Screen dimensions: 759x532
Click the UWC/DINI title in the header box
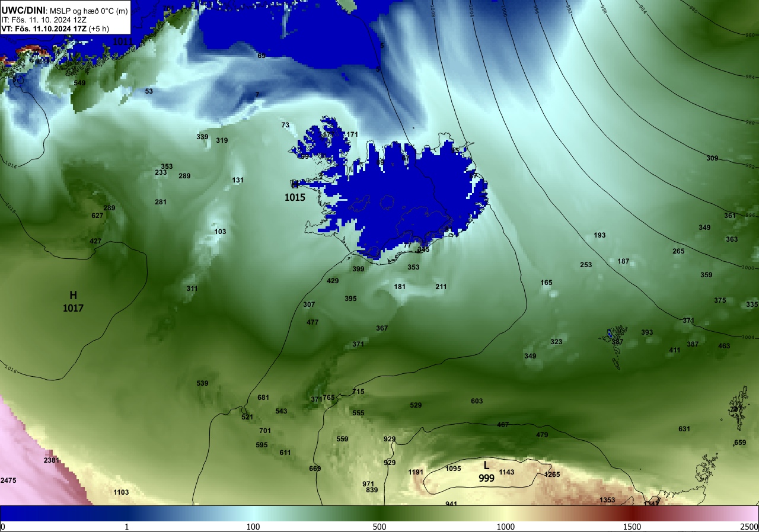pos(21,9)
